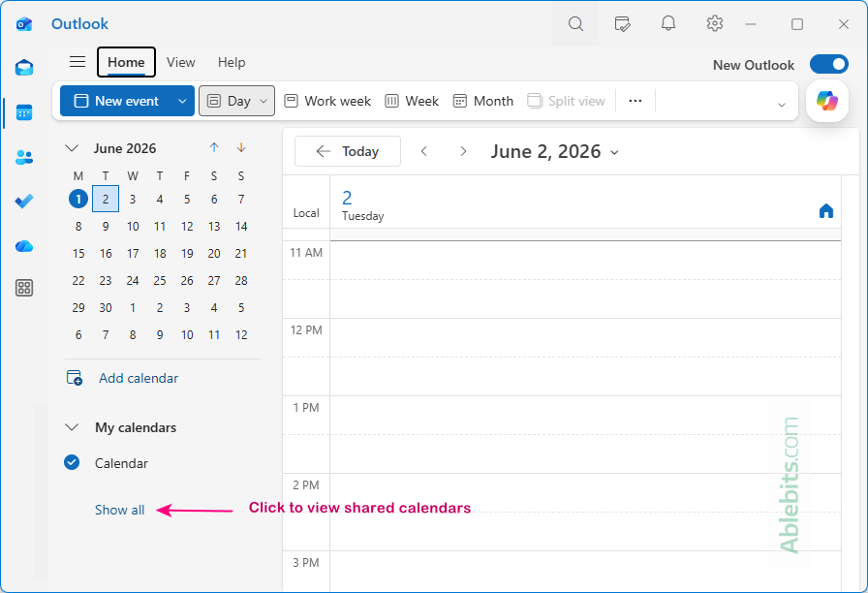Screen dimensions: 868x593
Task: Select June 1 in mini calendar
Action: point(78,199)
